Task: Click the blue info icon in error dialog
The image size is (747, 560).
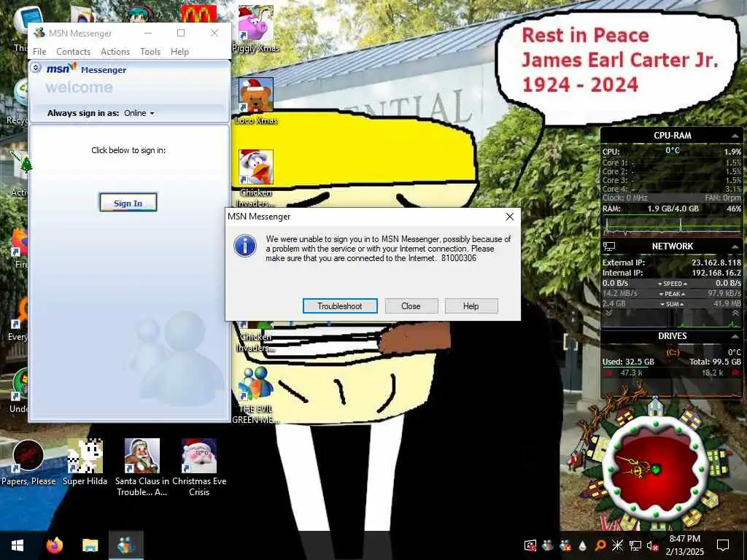Action: 245,246
